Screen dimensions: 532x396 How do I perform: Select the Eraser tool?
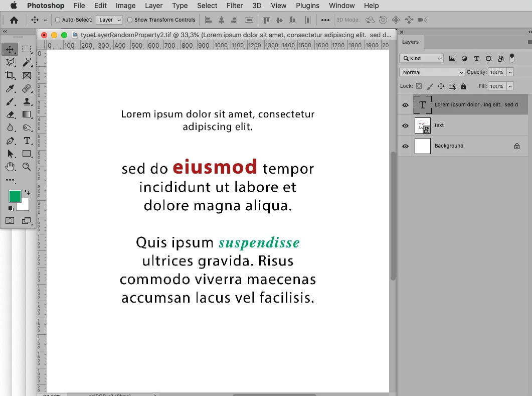coord(10,114)
